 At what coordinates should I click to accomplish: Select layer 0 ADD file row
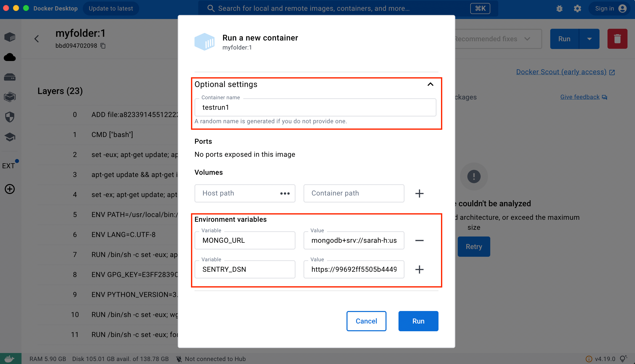pos(108,115)
